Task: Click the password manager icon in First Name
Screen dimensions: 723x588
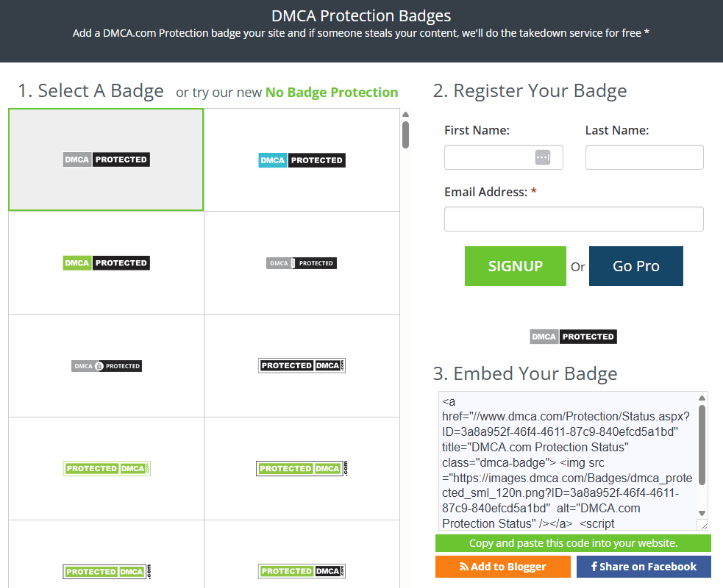Action: (x=542, y=157)
